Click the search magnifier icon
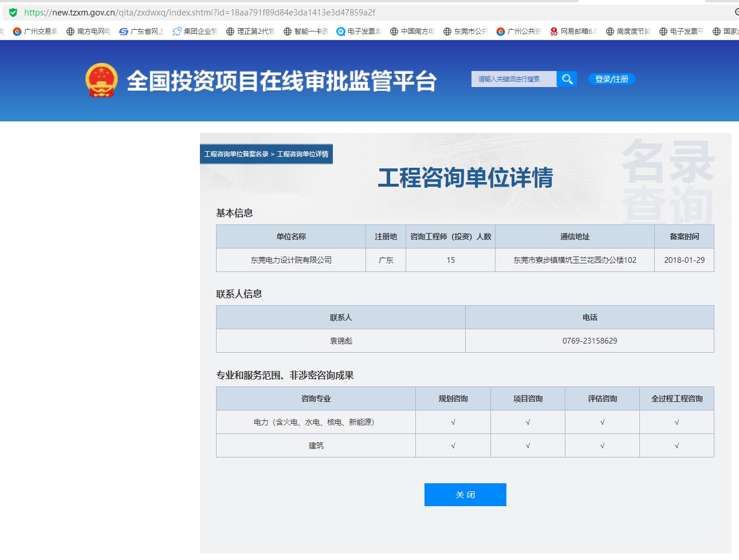This screenshot has width=739, height=560. [567, 79]
